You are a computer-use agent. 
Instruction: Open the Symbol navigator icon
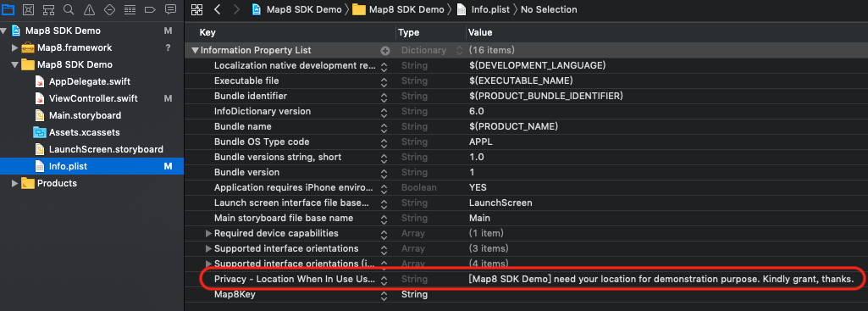tap(49, 9)
